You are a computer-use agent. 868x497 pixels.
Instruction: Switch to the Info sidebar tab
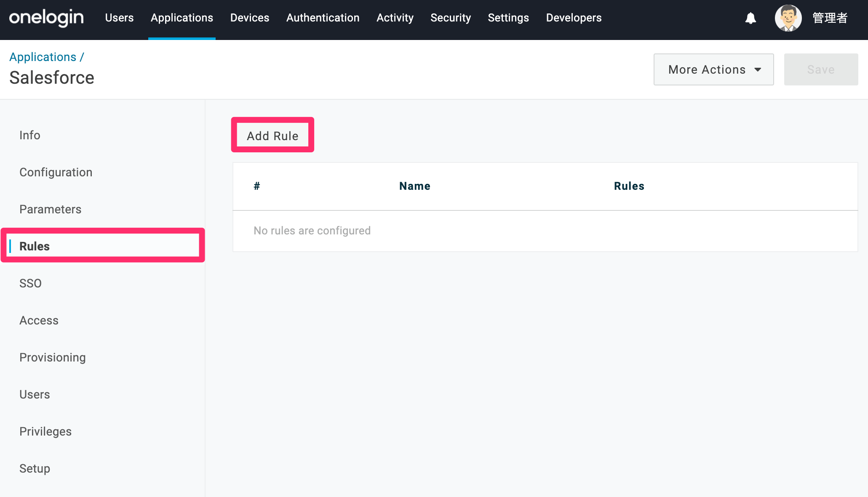30,135
